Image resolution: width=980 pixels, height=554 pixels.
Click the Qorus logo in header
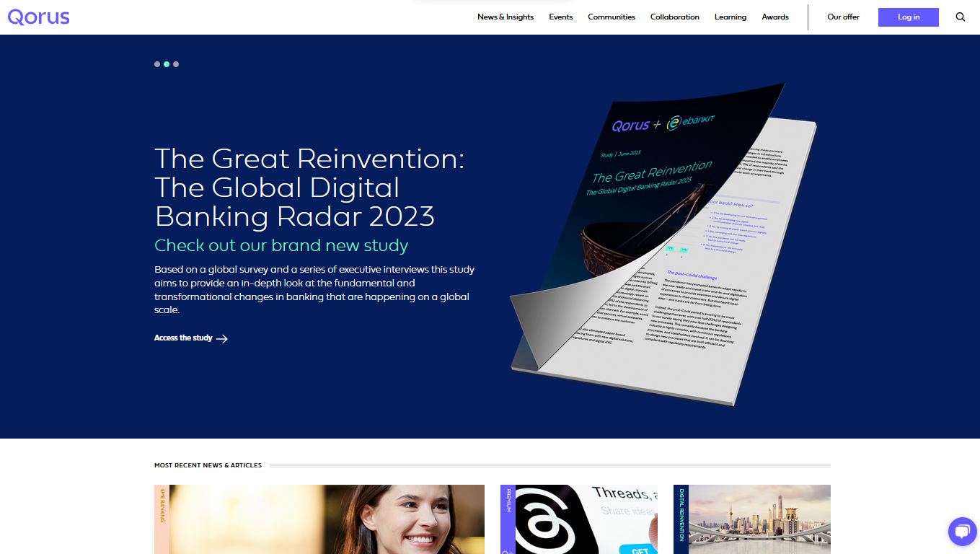(39, 17)
